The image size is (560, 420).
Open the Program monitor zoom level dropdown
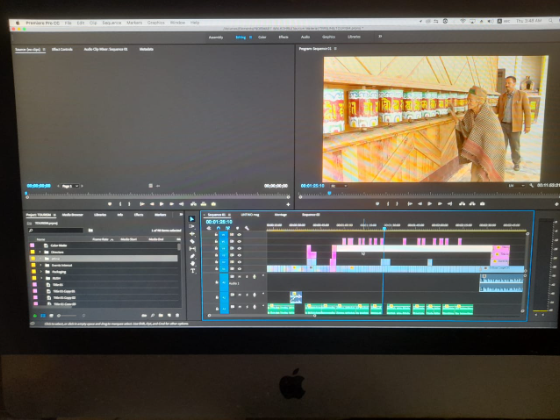click(x=339, y=186)
